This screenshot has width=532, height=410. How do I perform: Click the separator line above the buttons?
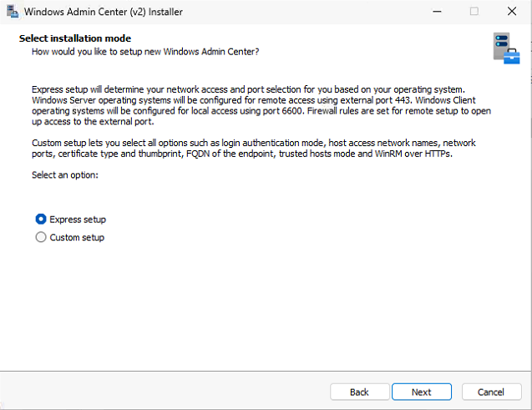tap(266, 371)
